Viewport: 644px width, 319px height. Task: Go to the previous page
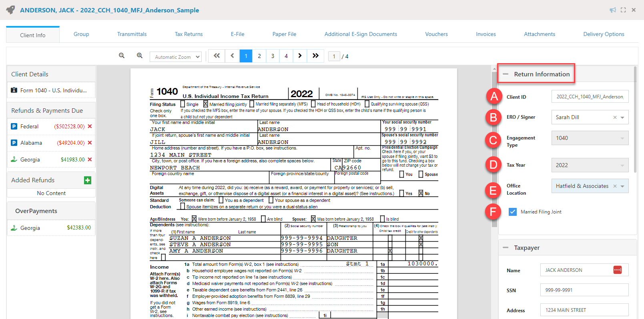[232, 56]
